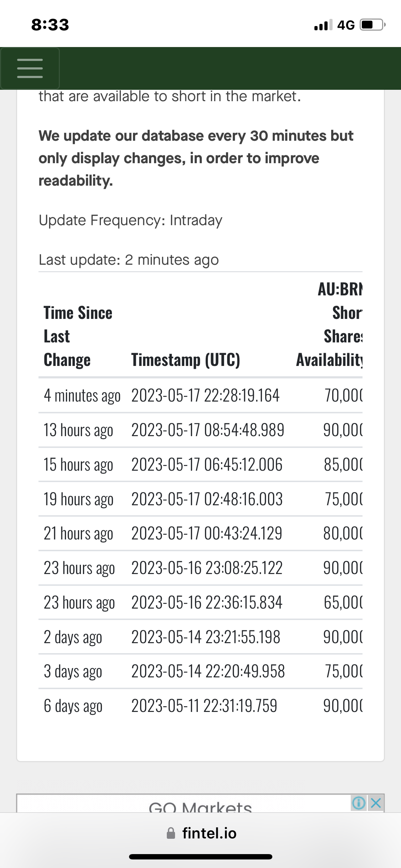This screenshot has height=868, width=401.
Task: Select the Time Since Last Change header
Action: coord(78,336)
